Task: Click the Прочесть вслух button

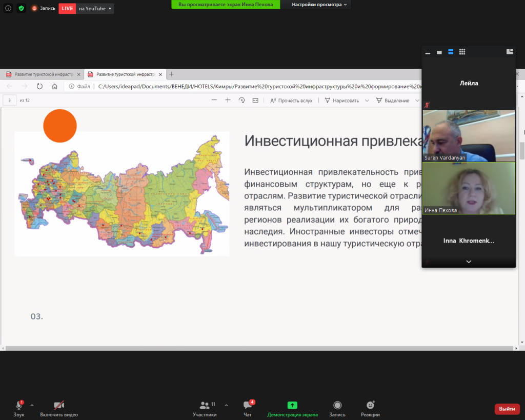Action: (x=291, y=101)
